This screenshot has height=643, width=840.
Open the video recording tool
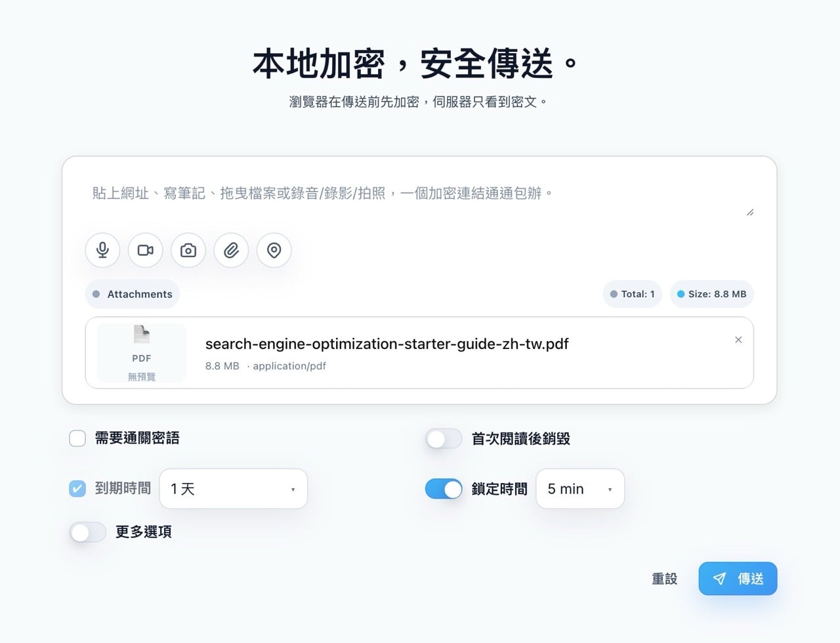coord(145,250)
